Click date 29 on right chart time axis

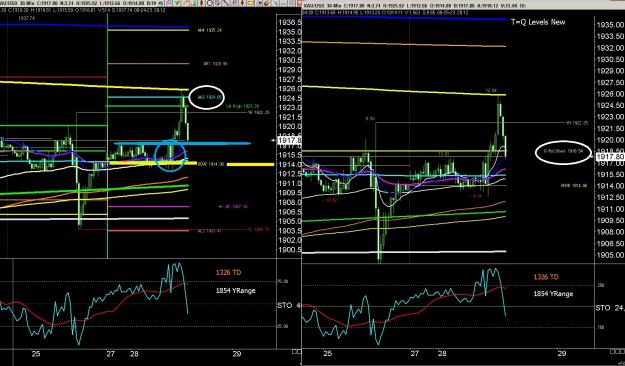click(562, 354)
